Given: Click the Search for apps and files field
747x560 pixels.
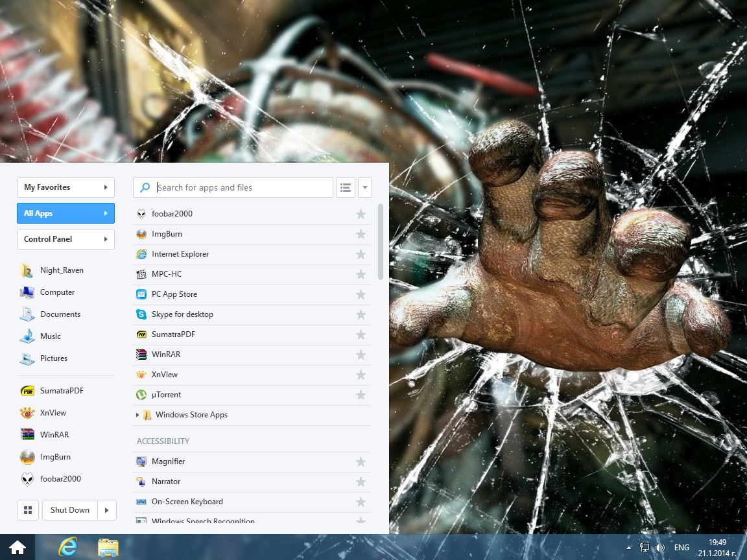Looking at the screenshot, I should click(x=233, y=187).
